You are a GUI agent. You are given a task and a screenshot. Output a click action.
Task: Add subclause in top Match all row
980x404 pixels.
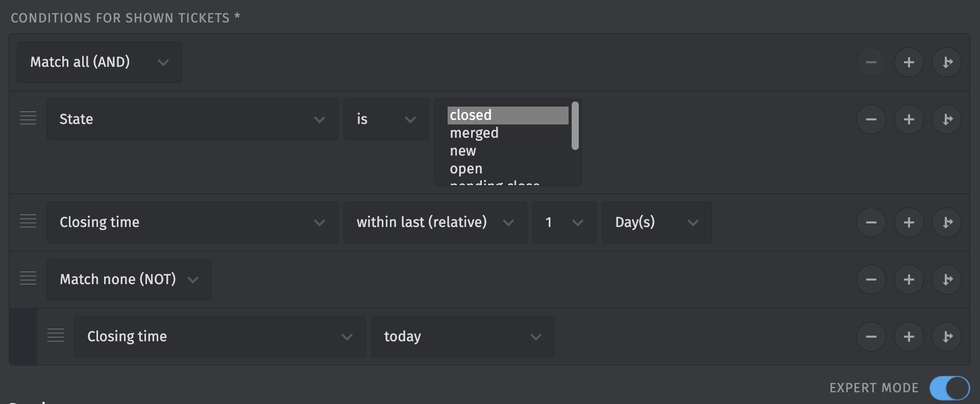pyautogui.click(x=947, y=62)
